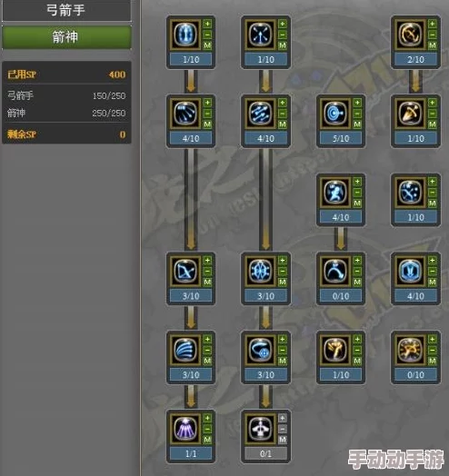
Task: Click the starry constellation skill icon at 1/10
Action: (410, 192)
